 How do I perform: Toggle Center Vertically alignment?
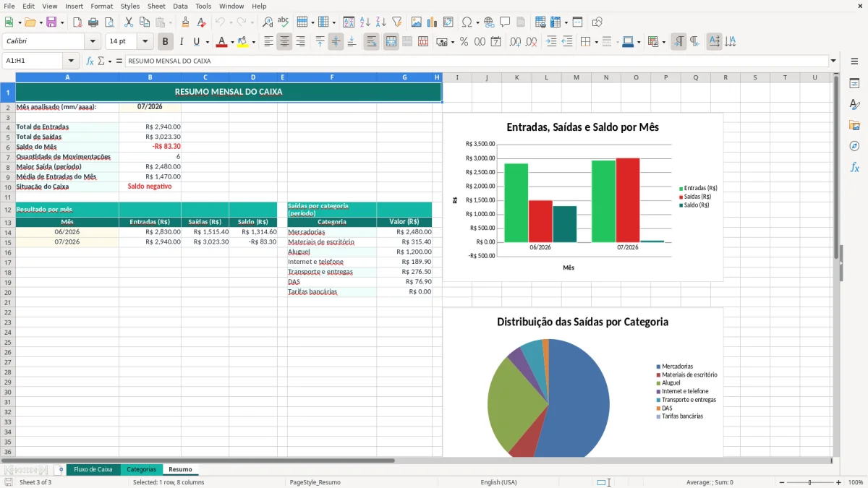[336, 42]
